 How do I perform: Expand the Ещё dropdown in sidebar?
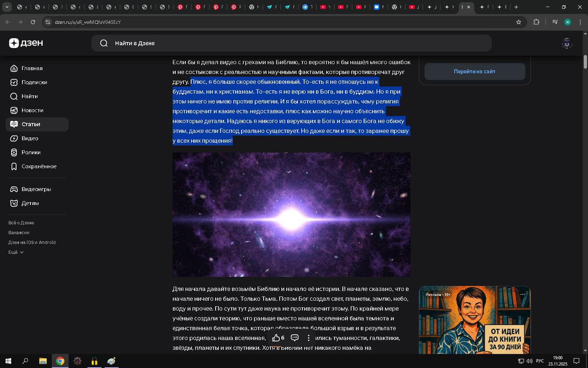16,252
